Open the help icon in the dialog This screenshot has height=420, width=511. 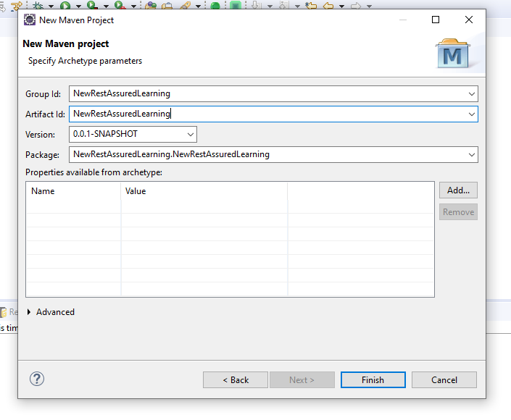[37, 379]
